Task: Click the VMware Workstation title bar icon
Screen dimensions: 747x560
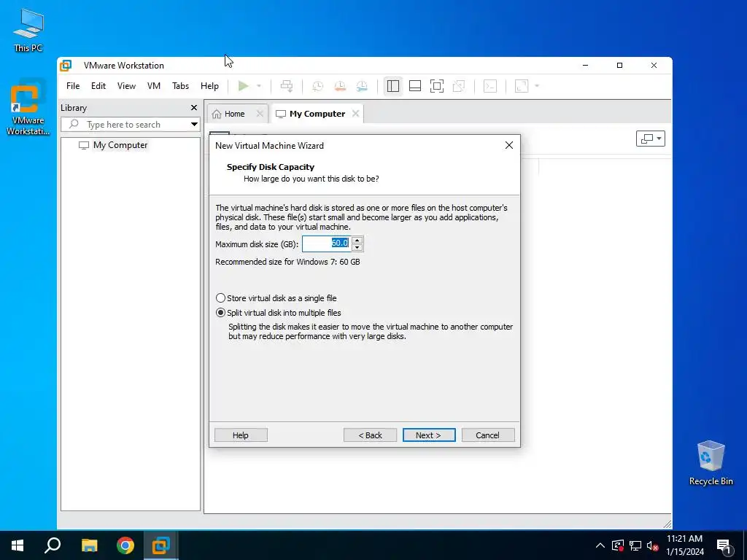Action: [66, 65]
